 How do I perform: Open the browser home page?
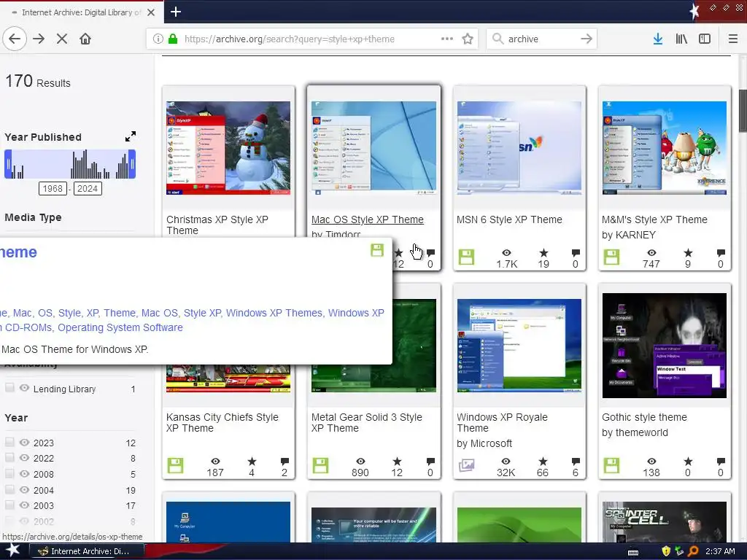85,39
